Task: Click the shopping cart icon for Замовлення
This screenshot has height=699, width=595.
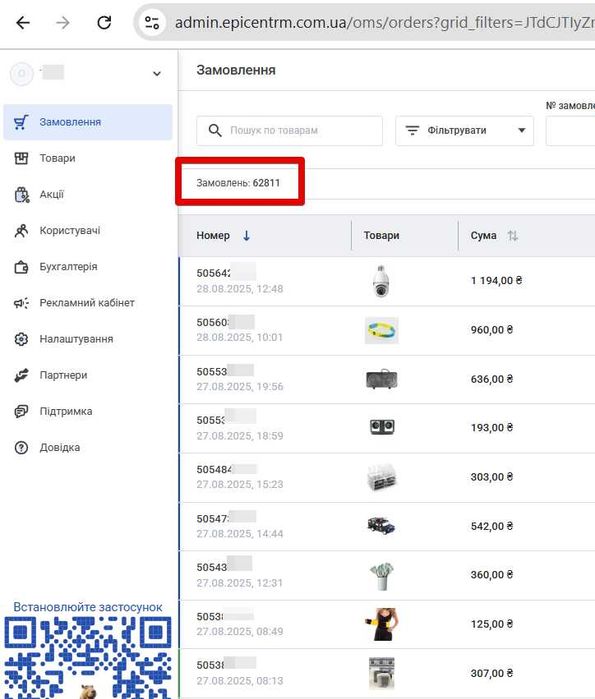Action: (21, 122)
